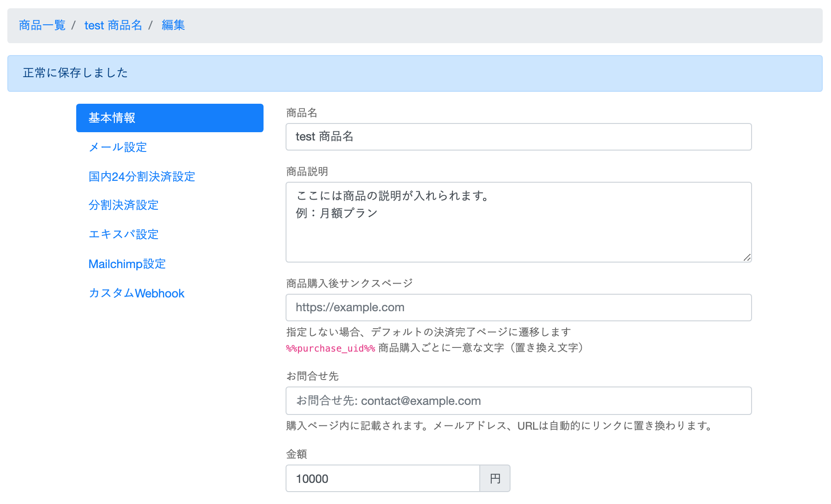Click the 商品購入後サンクスページ field label
This screenshot has height=504, width=831.
pyautogui.click(x=349, y=284)
